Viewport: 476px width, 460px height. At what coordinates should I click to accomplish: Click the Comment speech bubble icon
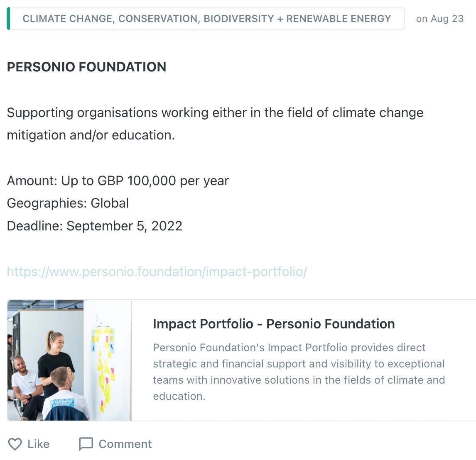[x=86, y=444]
